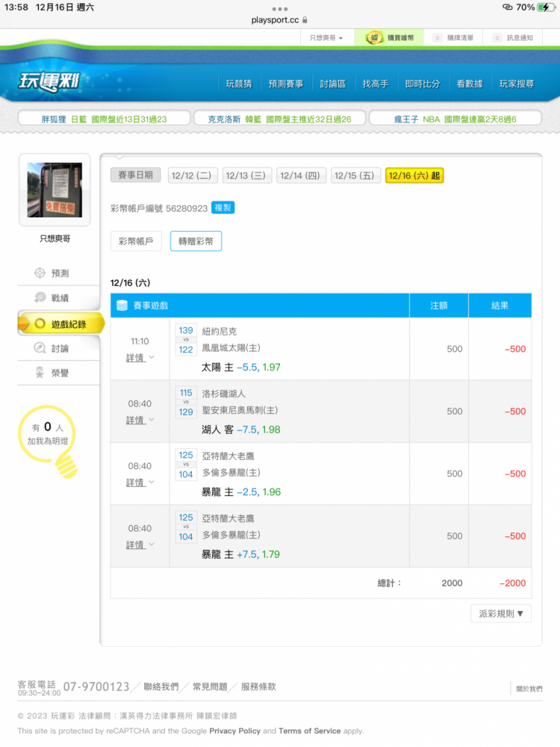Open the 派彩規則 dropdown
560x747 pixels.
click(x=501, y=613)
